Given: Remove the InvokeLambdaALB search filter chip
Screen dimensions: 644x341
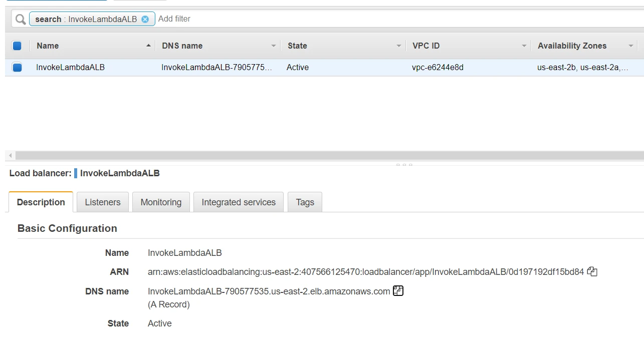Looking at the screenshot, I should point(145,20).
